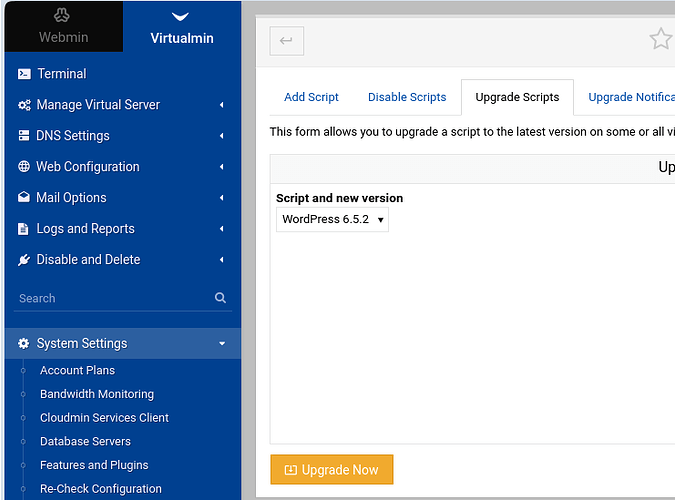The image size is (675, 500).
Task: Click the Logs and Reports document icon
Action: tap(23, 229)
